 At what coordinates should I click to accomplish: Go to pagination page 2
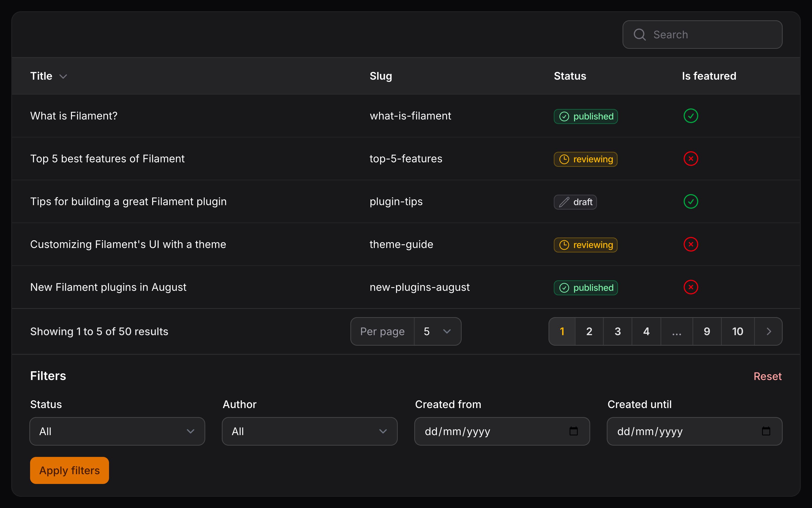[589, 331]
